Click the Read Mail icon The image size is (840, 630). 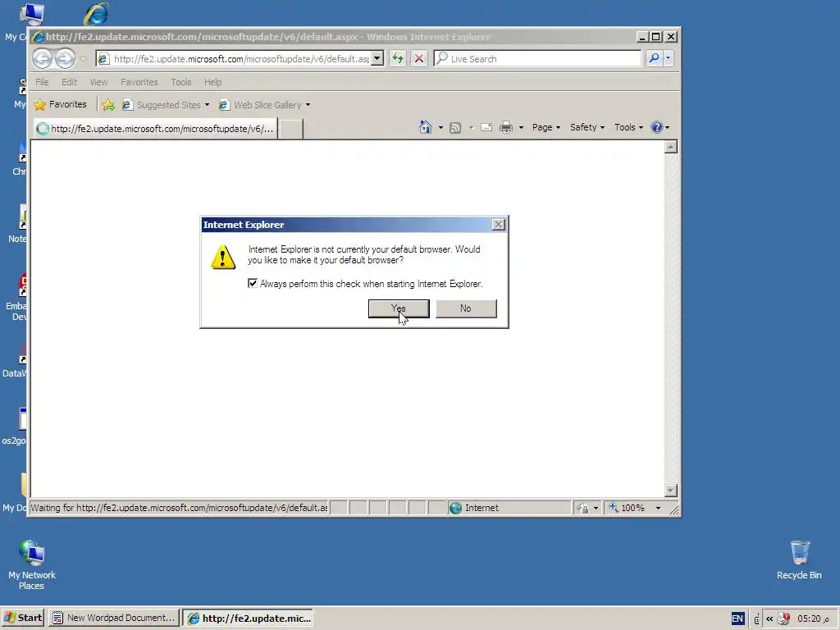tap(486, 127)
